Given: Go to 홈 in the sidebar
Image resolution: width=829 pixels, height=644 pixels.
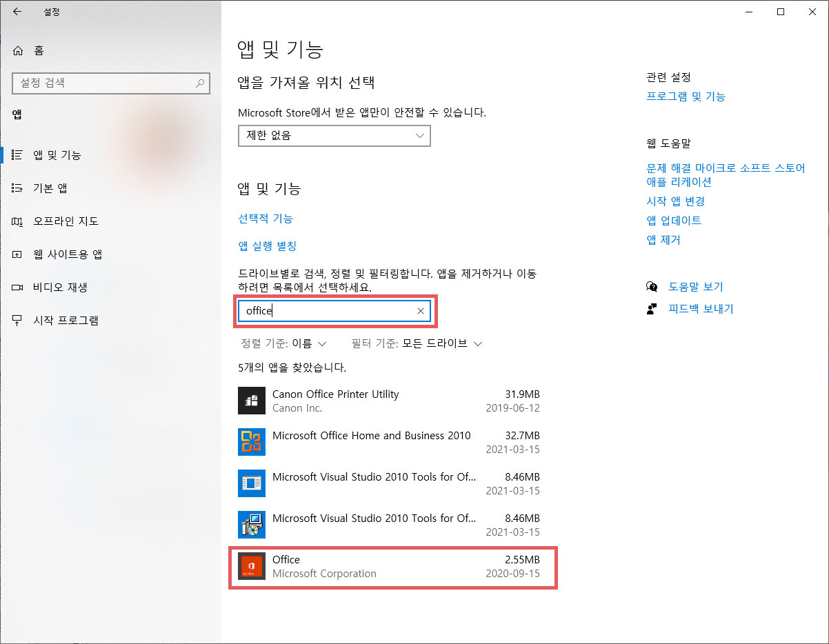Looking at the screenshot, I should point(39,50).
